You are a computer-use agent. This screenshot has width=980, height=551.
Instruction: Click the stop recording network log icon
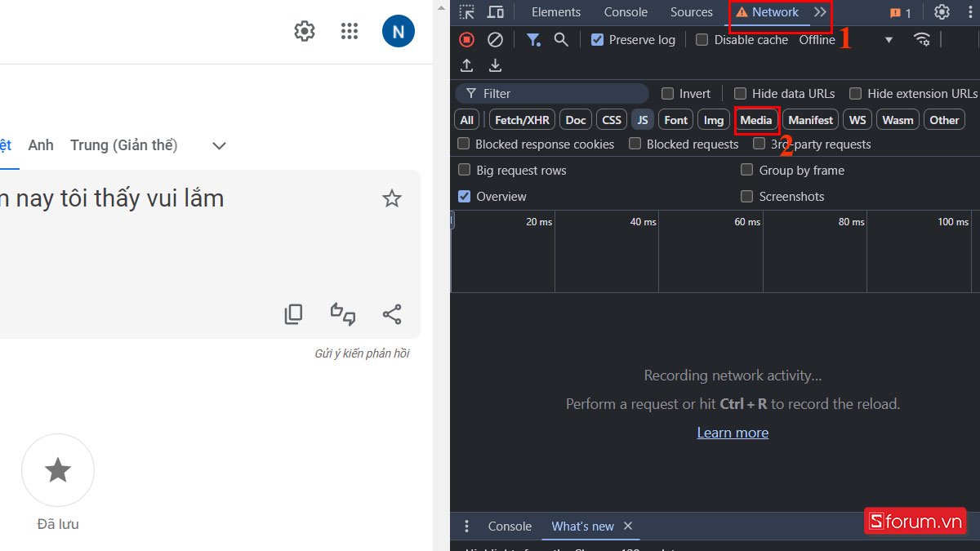pos(466,39)
